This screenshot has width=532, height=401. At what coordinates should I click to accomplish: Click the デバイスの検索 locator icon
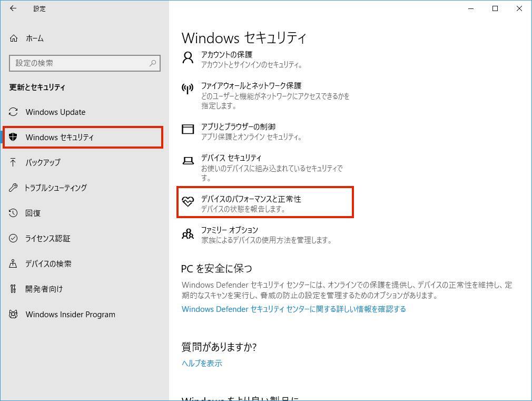(x=13, y=263)
